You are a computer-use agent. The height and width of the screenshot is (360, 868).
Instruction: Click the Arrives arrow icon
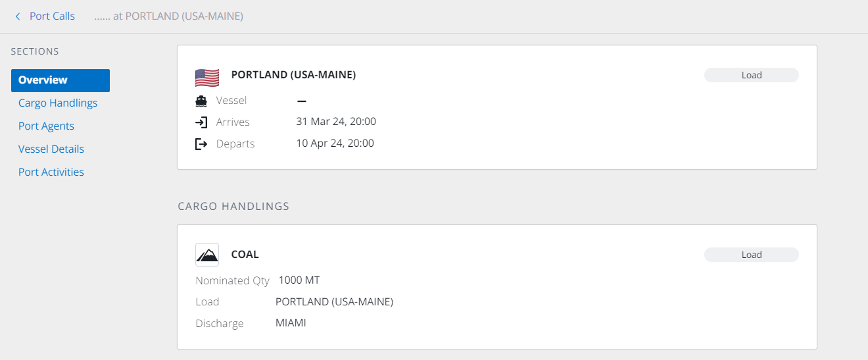[201, 122]
